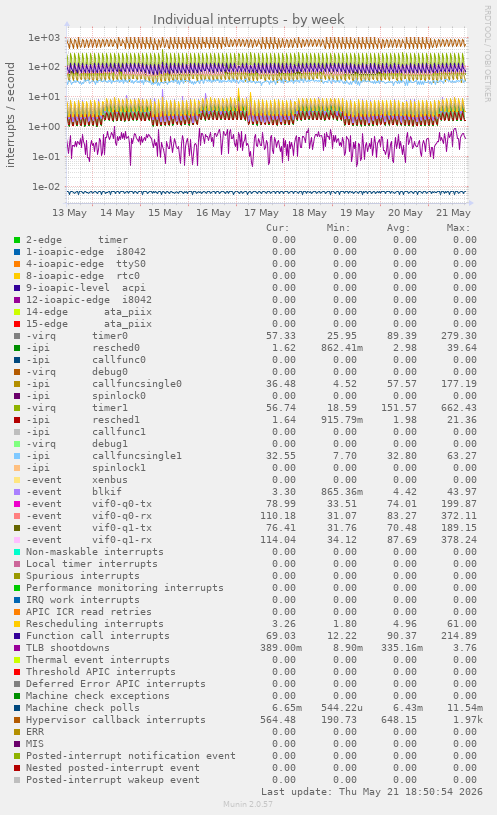Click the Rescheduling interrupts yellow swatch
Screen dimensions: 497x815
click(x=17, y=624)
